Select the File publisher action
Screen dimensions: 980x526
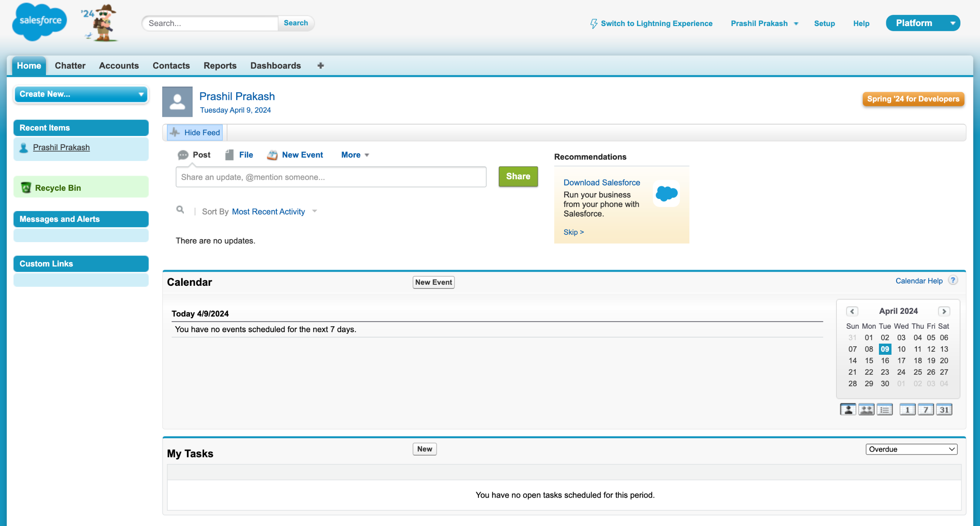pos(239,155)
